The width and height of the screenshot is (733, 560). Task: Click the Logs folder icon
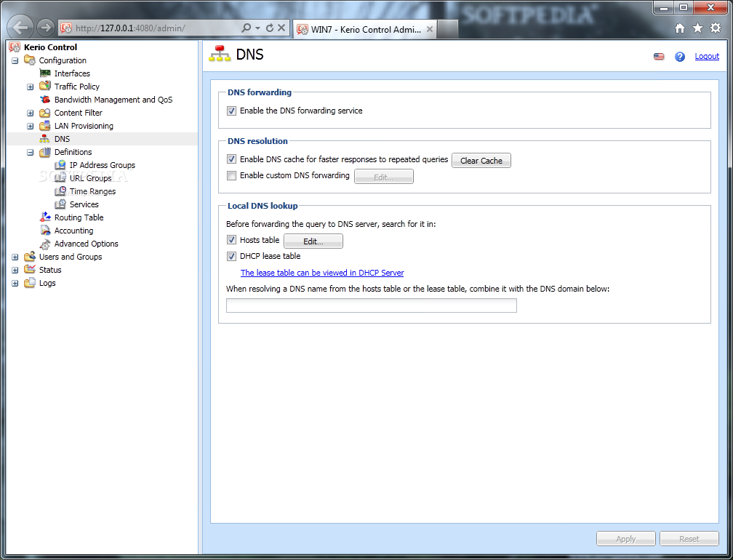(29, 283)
